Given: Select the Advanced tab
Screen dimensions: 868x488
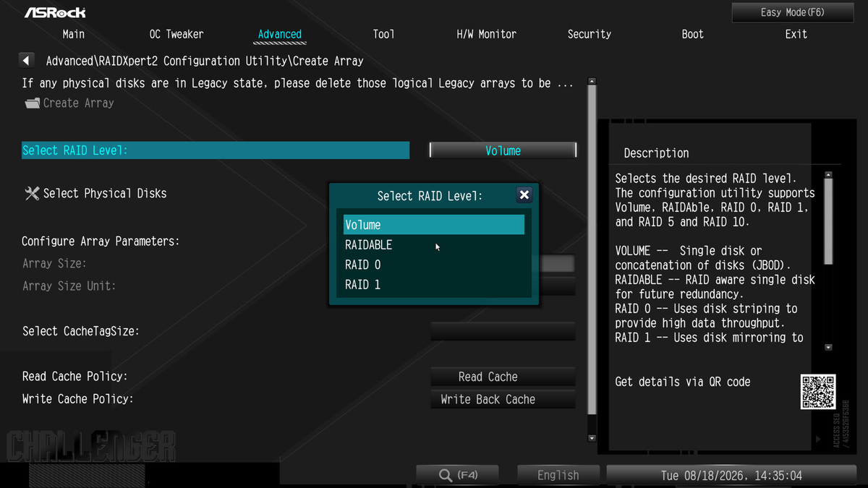Looking at the screenshot, I should [x=280, y=34].
